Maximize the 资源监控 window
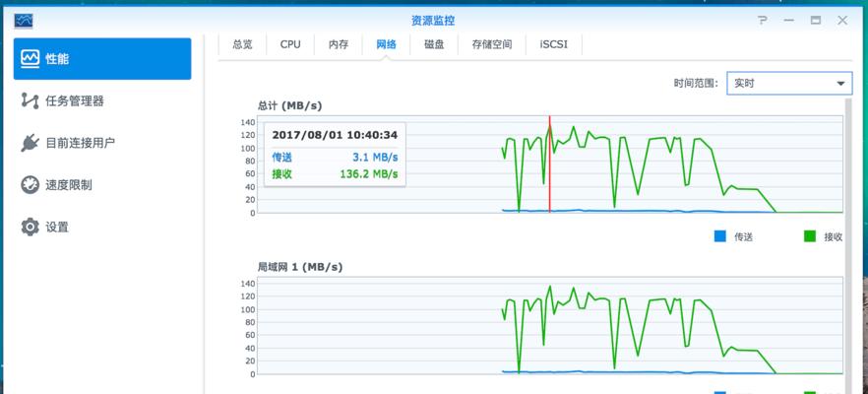868x394 pixels. click(816, 21)
